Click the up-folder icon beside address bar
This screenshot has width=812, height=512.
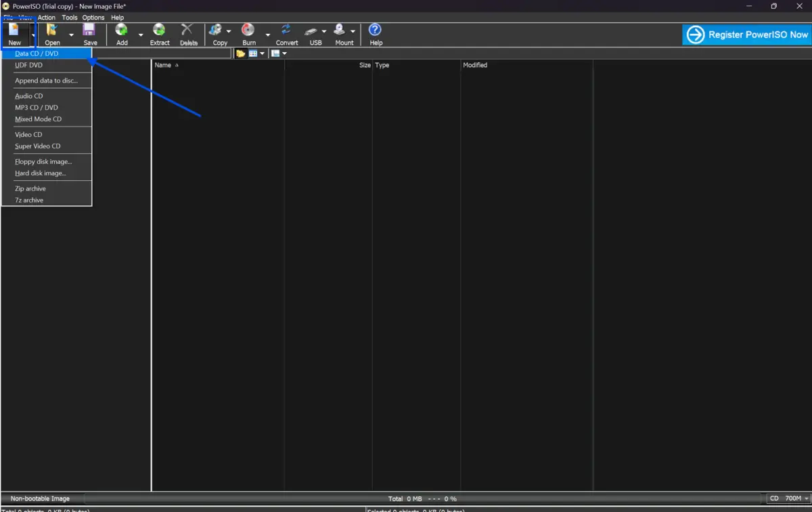(x=240, y=54)
